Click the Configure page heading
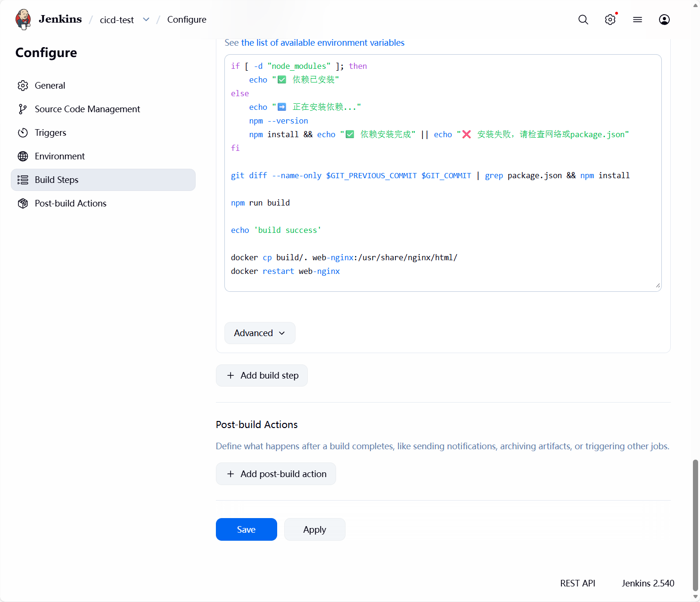The height and width of the screenshot is (602, 700). click(x=46, y=52)
